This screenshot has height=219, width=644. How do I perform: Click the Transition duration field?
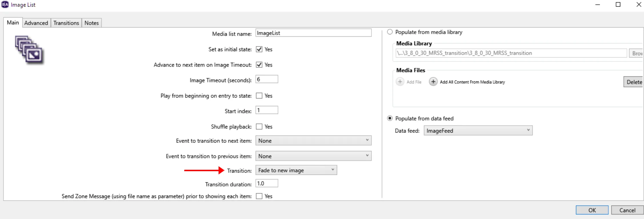tap(267, 184)
